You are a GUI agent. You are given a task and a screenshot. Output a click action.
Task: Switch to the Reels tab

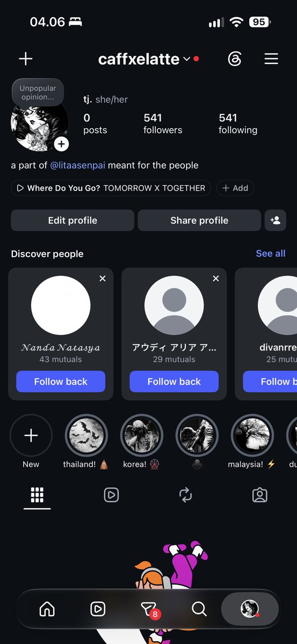point(111,495)
